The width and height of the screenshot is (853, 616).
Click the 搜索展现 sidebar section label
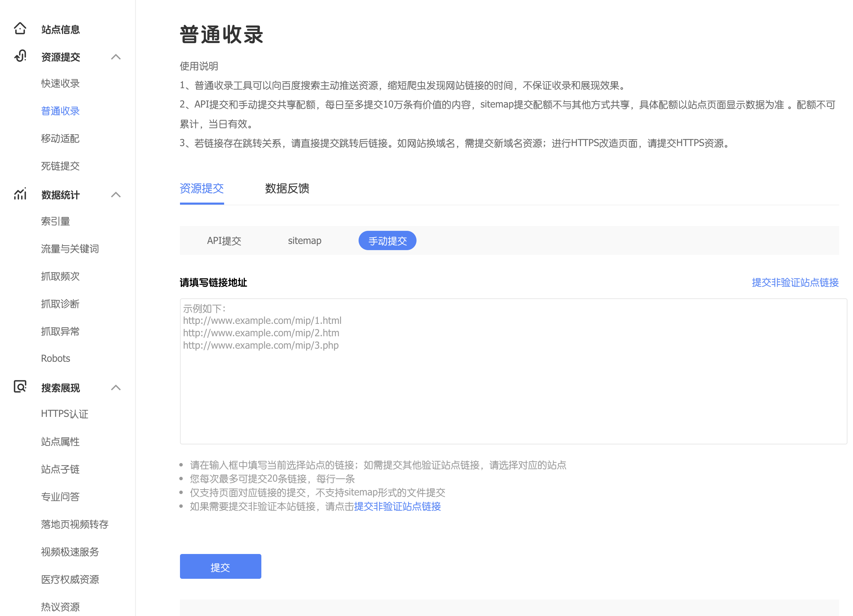click(61, 388)
